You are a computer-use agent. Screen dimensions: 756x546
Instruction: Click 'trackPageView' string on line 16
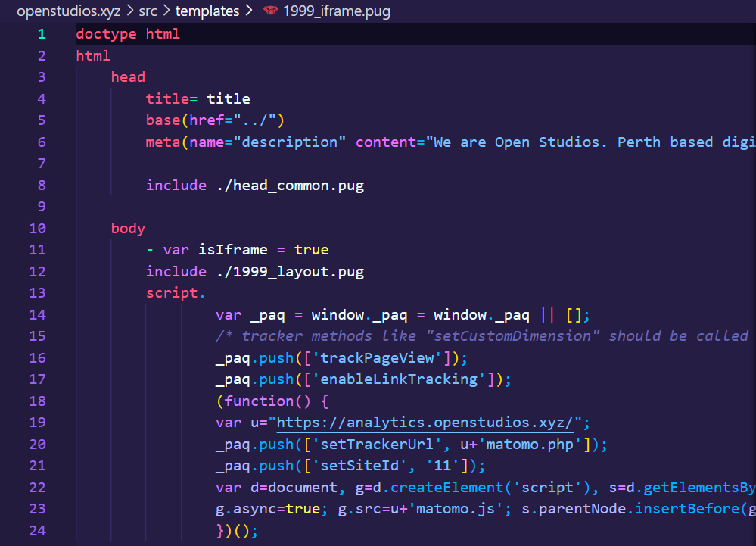[377, 358]
